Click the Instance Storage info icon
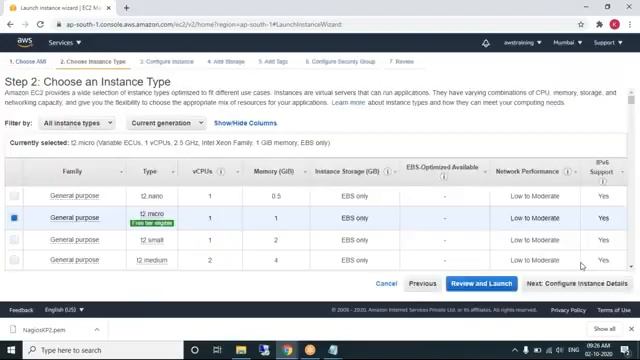The image size is (640, 360). [387, 172]
